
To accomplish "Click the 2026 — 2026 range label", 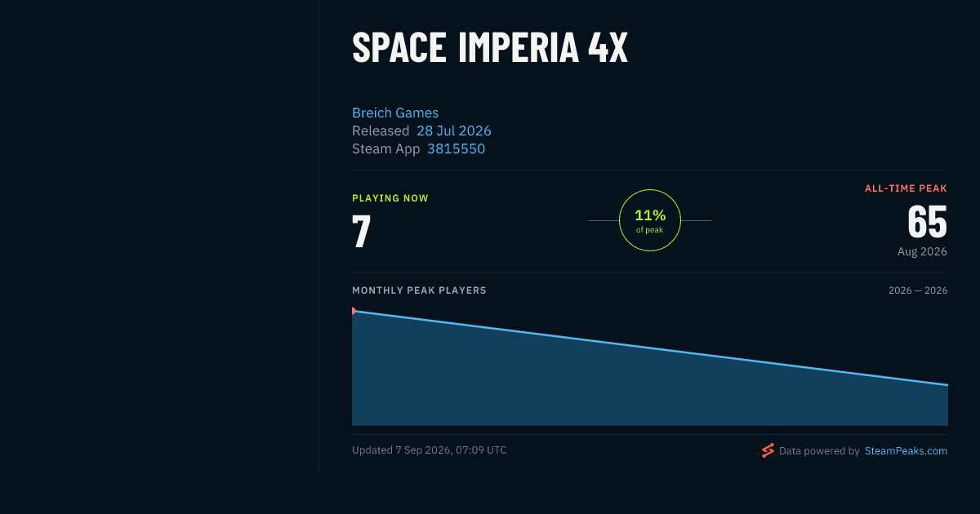I will tap(918, 290).
